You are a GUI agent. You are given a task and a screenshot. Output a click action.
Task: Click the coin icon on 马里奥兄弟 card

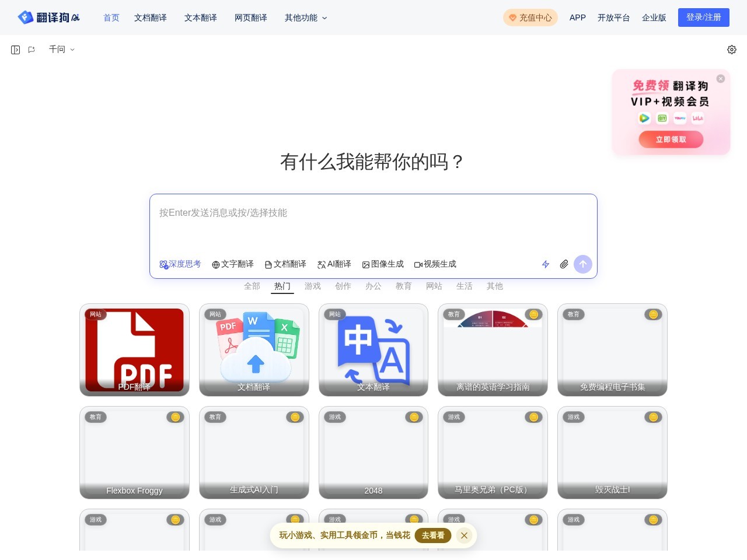click(x=533, y=417)
